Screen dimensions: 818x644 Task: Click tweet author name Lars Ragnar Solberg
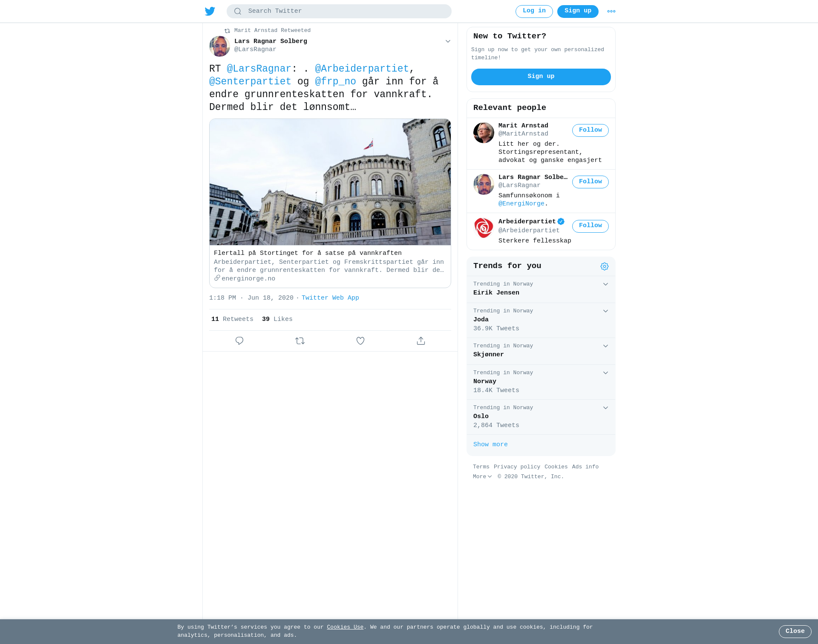(271, 41)
